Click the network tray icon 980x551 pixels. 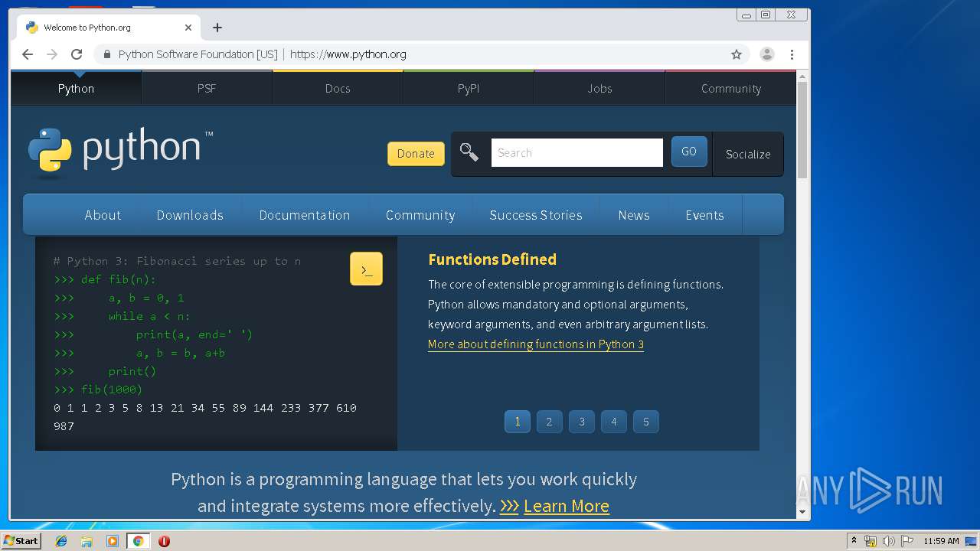(x=871, y=541)
